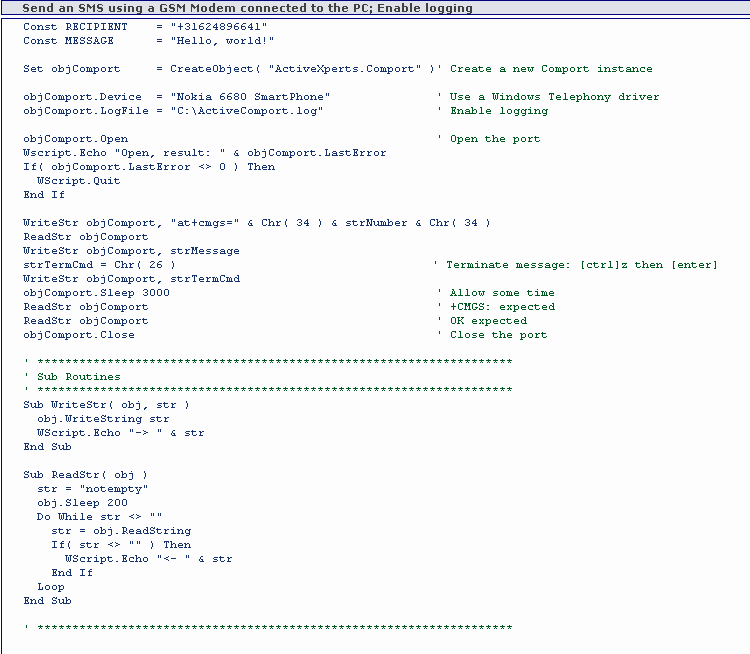This screenshot has width=750, height=654.
Task: Click the 'Sub Routines' comment header
Action: tap(78, 377)
